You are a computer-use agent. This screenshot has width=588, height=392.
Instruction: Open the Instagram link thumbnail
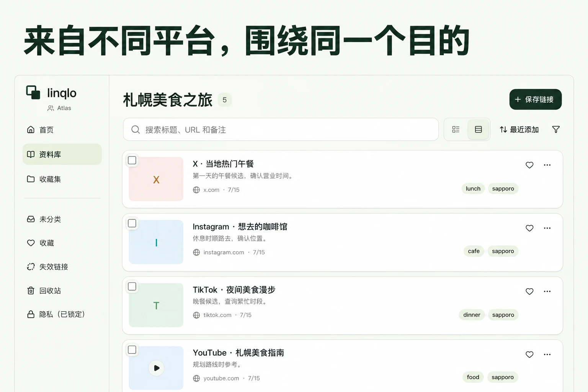coord(156,242)
